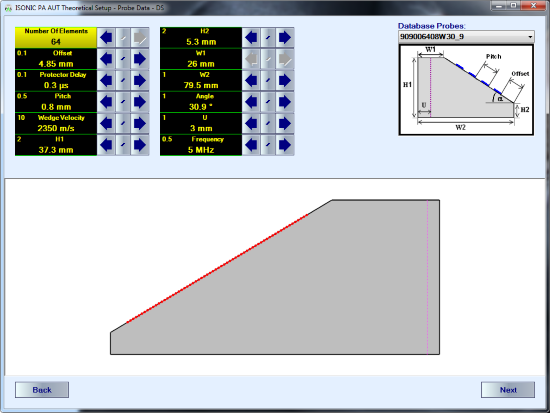Open the Database Probes dropdown
Viewport: 550px width, 413px height.
pos(466,36)
